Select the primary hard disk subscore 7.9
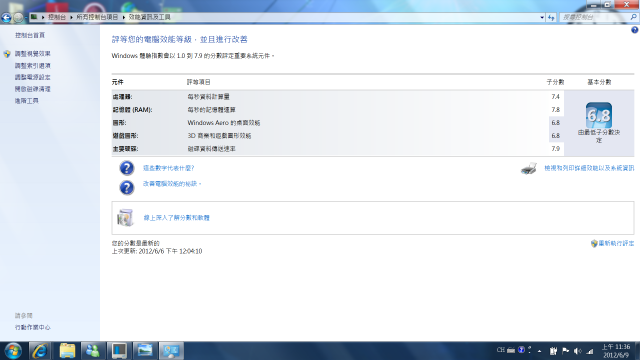 [x=556, y=149]
